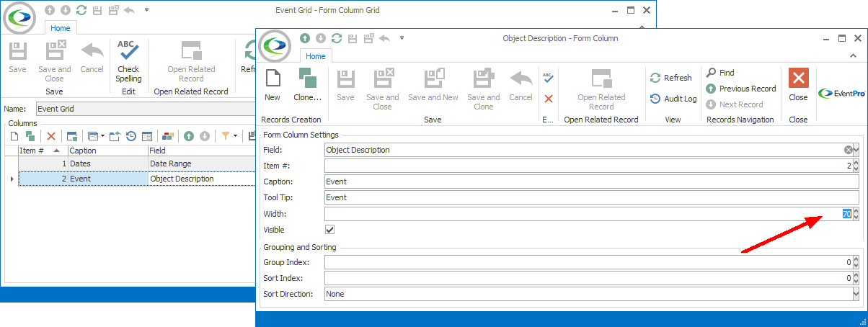The width and height of the screenshot is (868, 327).
Task: Switch to the Home tab in Form Column window
Action: pos(316,56)
